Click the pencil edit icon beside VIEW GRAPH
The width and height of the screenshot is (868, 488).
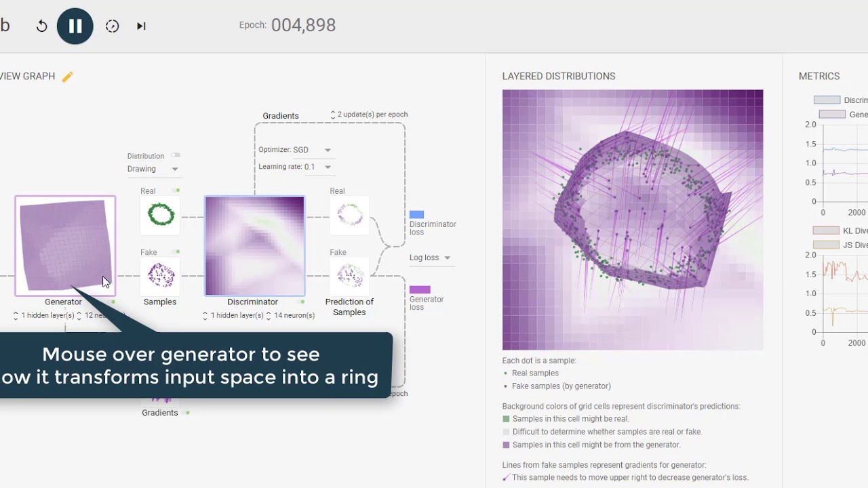67,77
